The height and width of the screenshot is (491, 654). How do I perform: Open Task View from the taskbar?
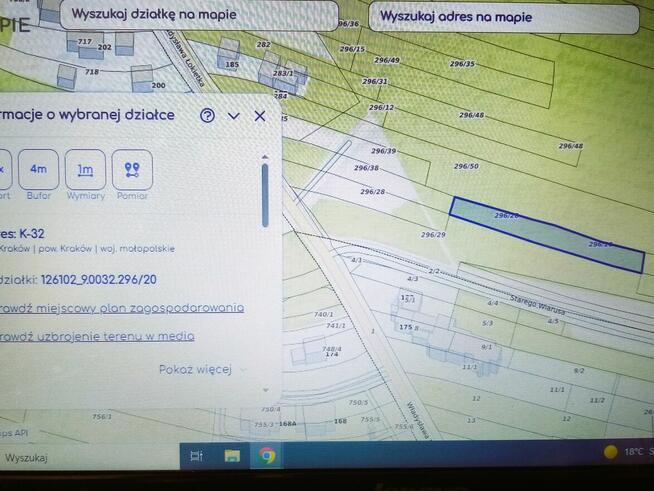click(196, 456)
